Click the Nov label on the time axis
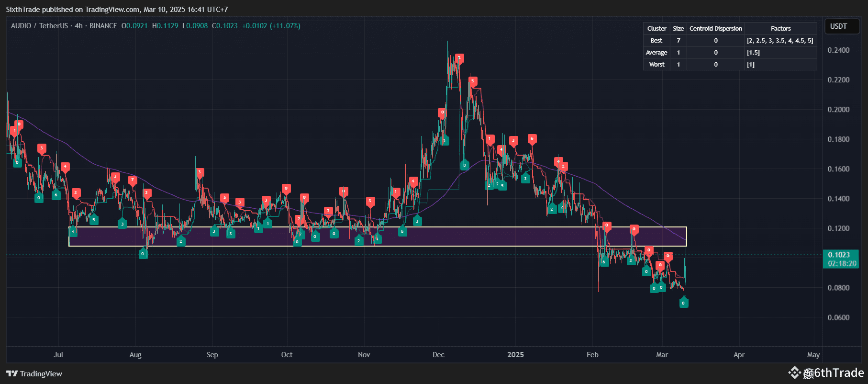This screenshot has height=384, width=868. pos(364,355)
